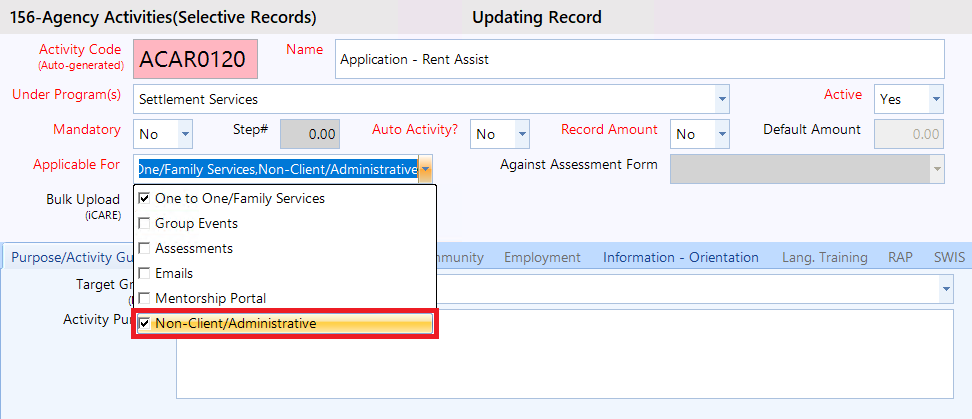Switch to the Employment tab
The height and width of the screenshot is (419, 972).
pos(542,257)
